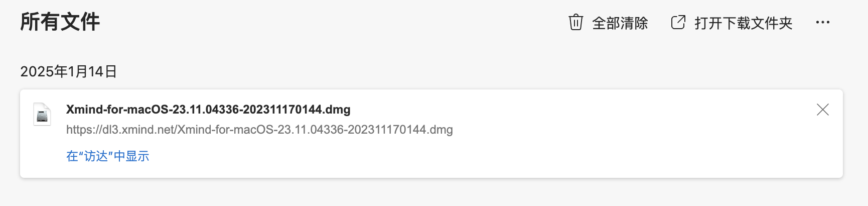This screenshot has height=206, width=868.
Task: Click the gray dl3.xmind.net download URL
Action: (x=259, y=130)
